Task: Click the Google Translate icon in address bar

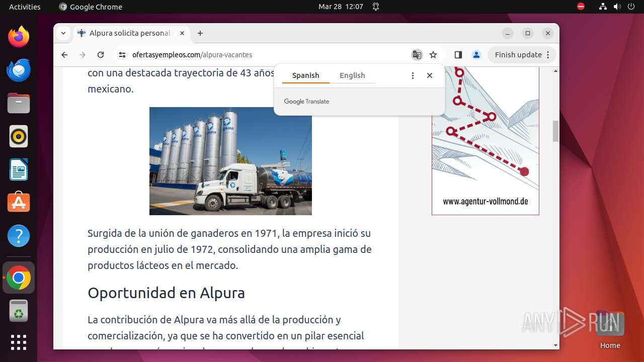Action: pyautogui.click(x=417, y=55)
